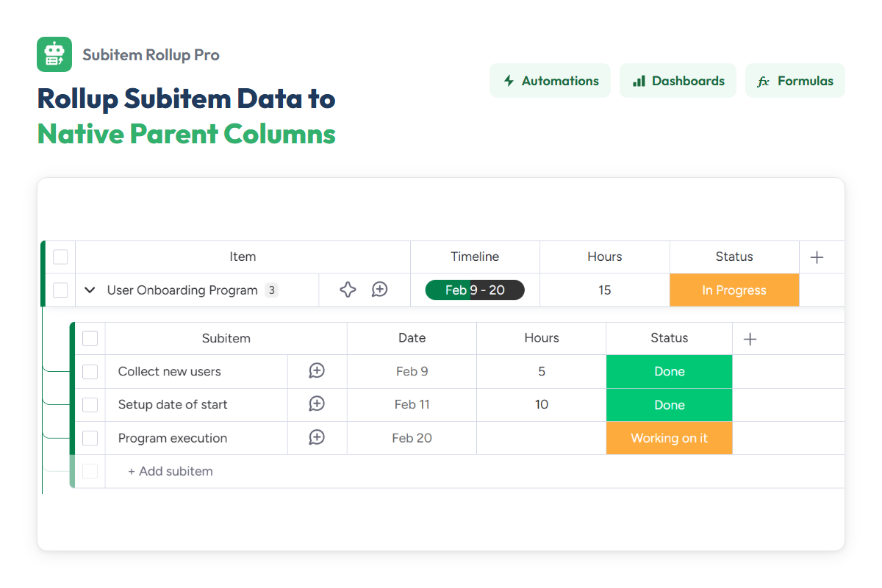Select the Collect new users checkbox

(x=90, y=372)
